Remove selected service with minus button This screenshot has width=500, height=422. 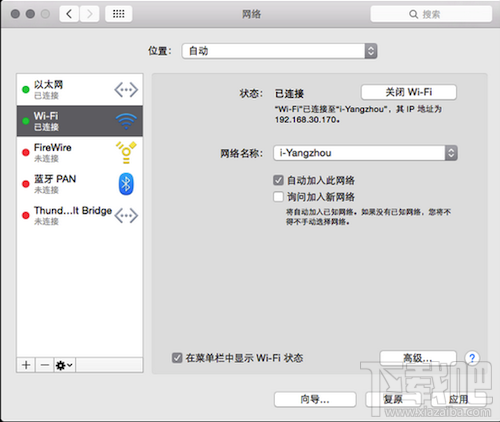pyautogui.click(x=45, y=365)
